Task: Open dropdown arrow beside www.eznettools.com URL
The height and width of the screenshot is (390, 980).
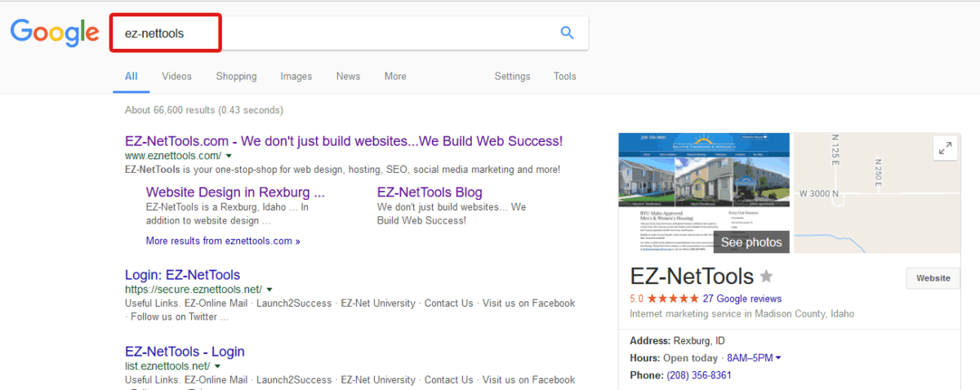Action: pos(229,155)
